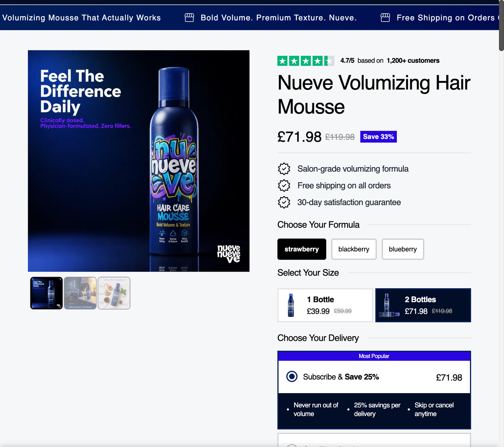Click the badge icon beside 'Salon-grade volumizing formula'
Viewport: 504px width, 447px height.
tap(284, 169)
